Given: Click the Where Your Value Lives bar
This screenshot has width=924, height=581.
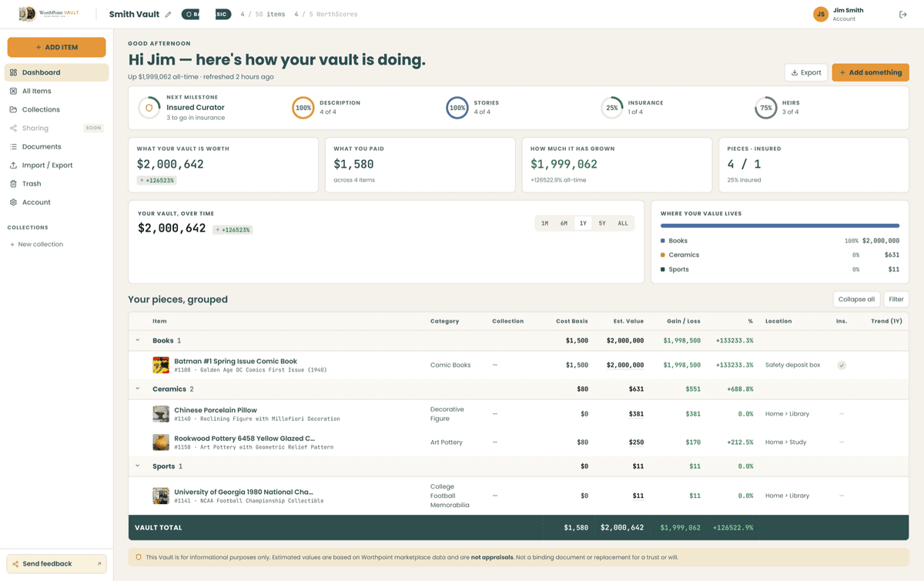Looking at the screenshot, I should [x=780, y=225].
